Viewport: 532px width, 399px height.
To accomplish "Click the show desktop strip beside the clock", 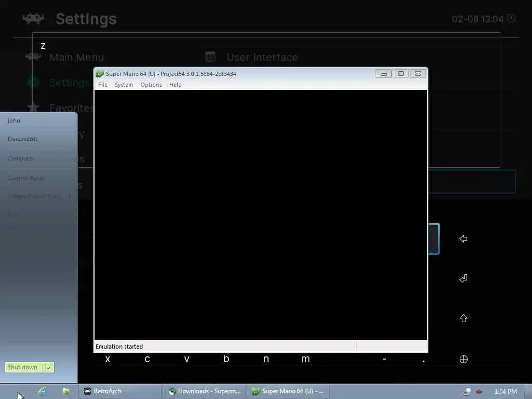I will tap(528, 392).
